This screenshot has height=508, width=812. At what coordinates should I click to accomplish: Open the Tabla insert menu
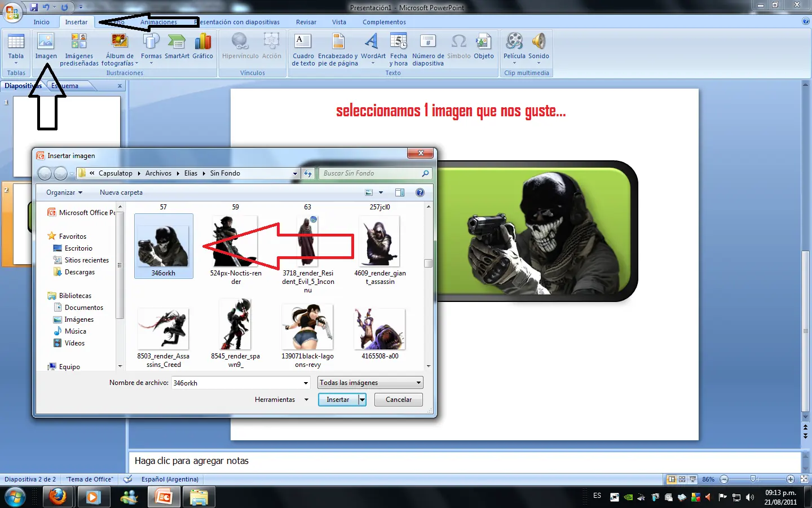pyautogui.click(x=16, y=48)
